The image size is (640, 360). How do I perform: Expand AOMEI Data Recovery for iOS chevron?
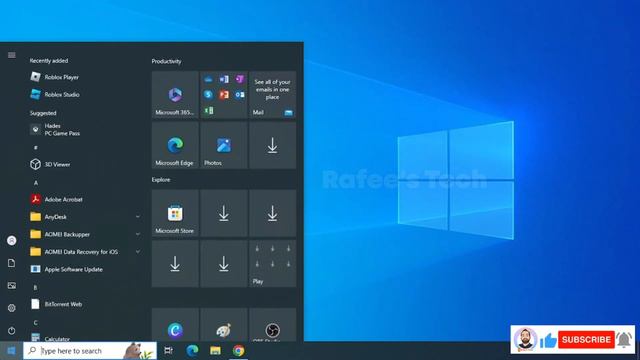[138, 252]
